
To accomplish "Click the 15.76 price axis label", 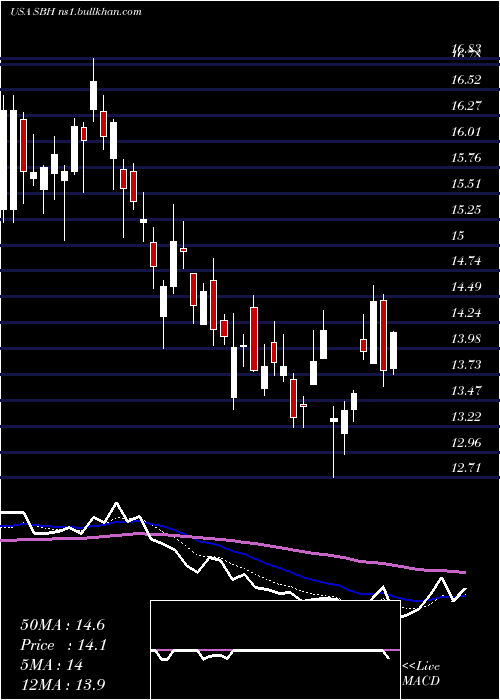I will pyautogui.click(x=466, y=158).
